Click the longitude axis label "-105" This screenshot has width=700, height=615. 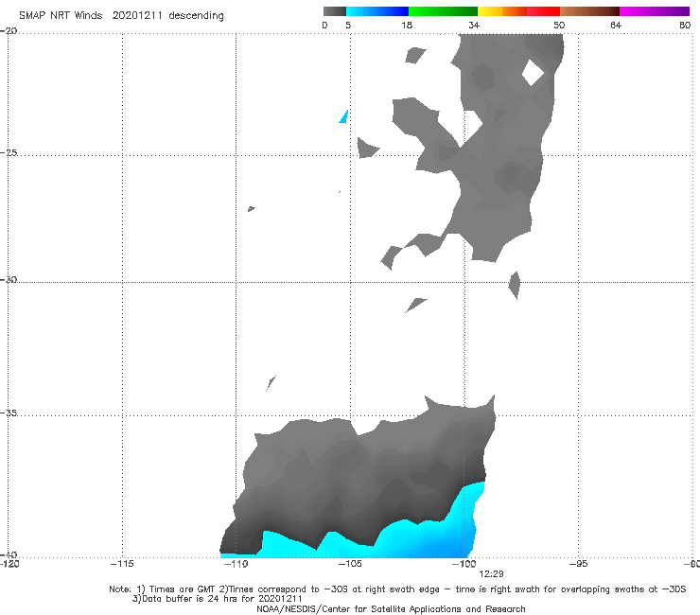coord(350,564)
